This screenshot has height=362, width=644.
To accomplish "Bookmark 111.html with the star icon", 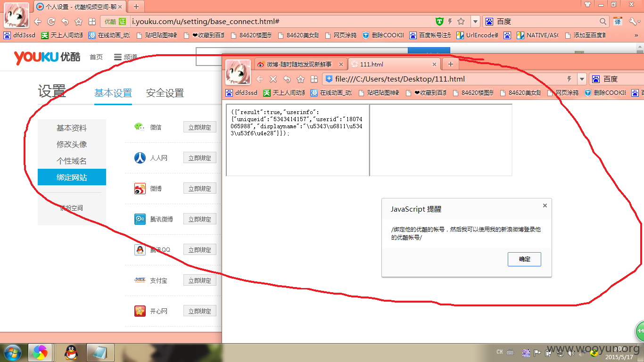I will pyautogui.click(x=300, y=79).
